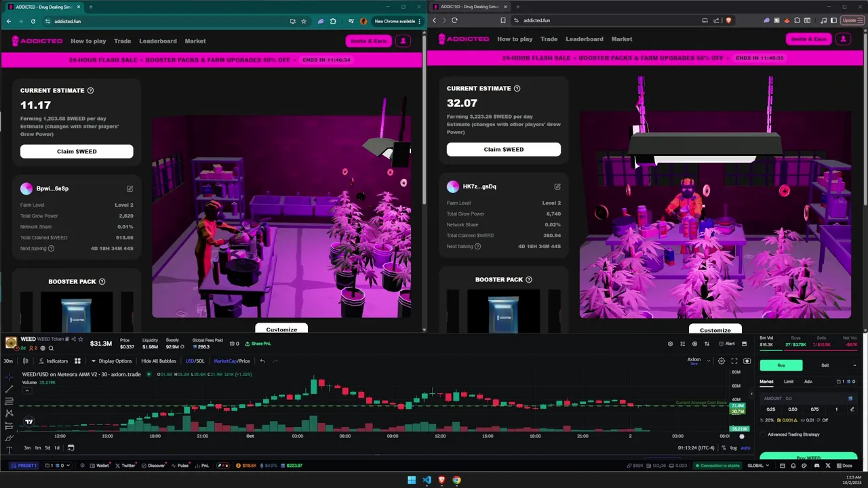Screen dimensions: 868x488
Task: Toggle MarketCap/Price chart display
Action: pyautogui.click(x=232, y=361)
